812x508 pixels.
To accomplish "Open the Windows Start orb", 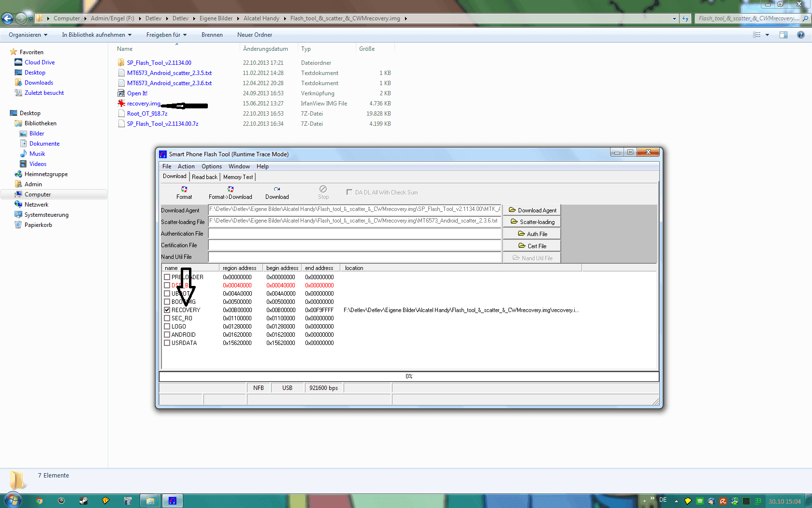I will 12,500.
